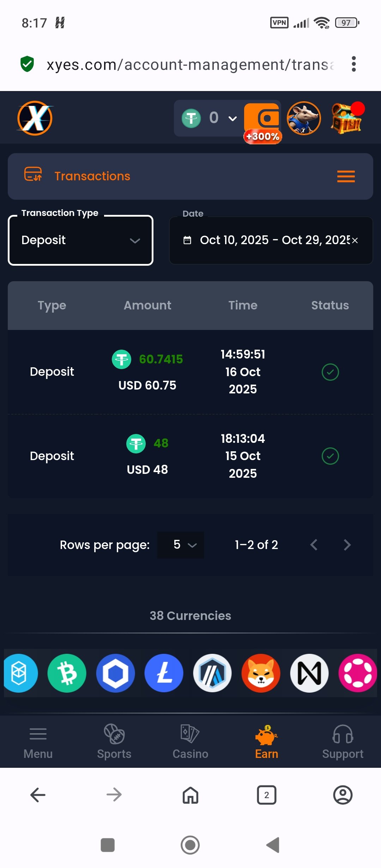Open the Support tab

(343, 742)
